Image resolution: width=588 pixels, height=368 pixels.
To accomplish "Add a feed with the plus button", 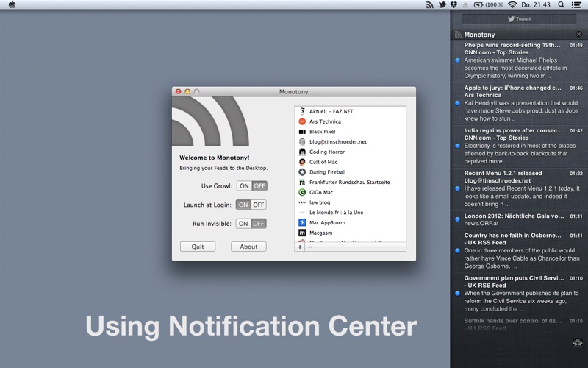I will tap(300, 247).
